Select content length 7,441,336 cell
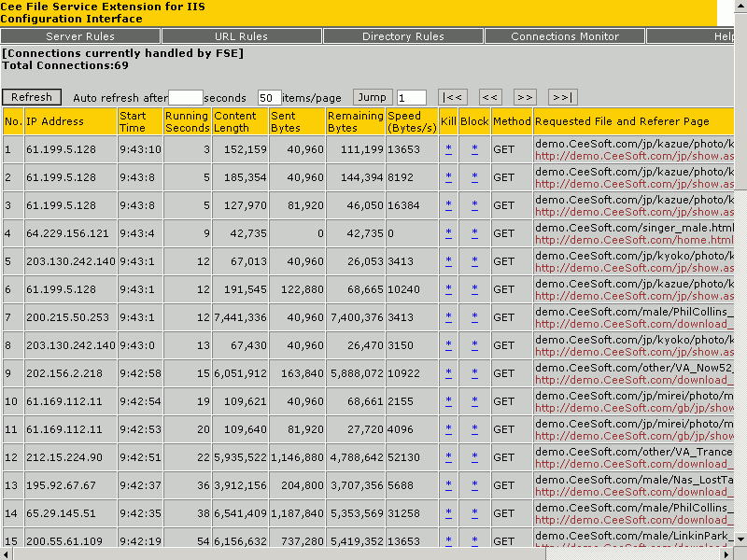The image size is (747, 560). point(240,317)
